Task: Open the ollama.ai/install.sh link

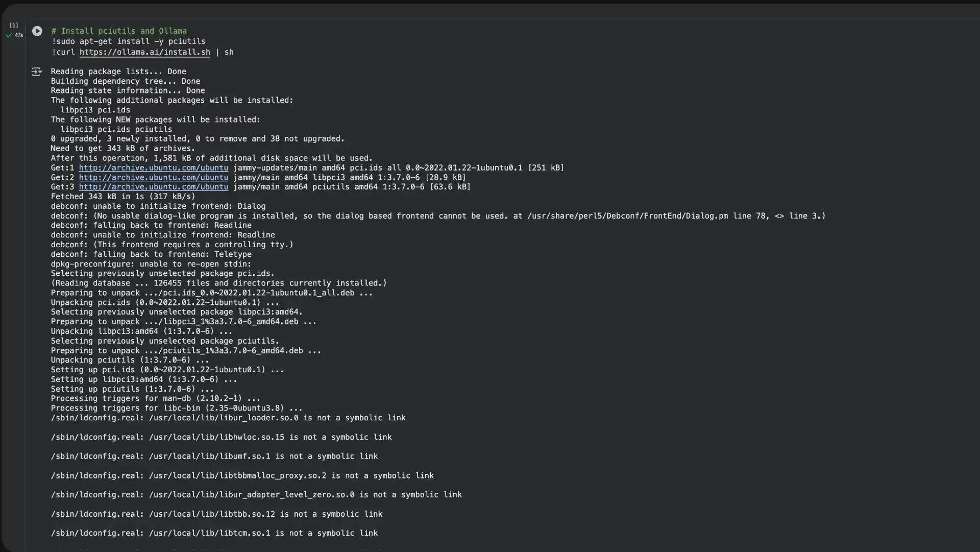Action: 144,52
